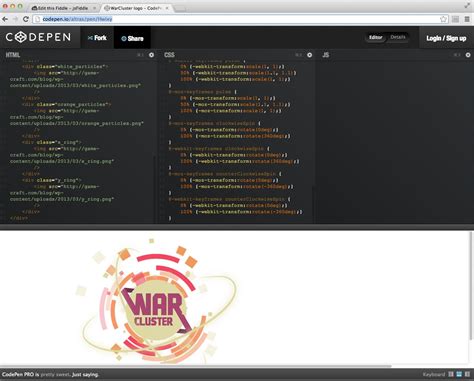
Task: Open HTML panel settings gear
Action: pyautogui.click(x=151, y=55)
